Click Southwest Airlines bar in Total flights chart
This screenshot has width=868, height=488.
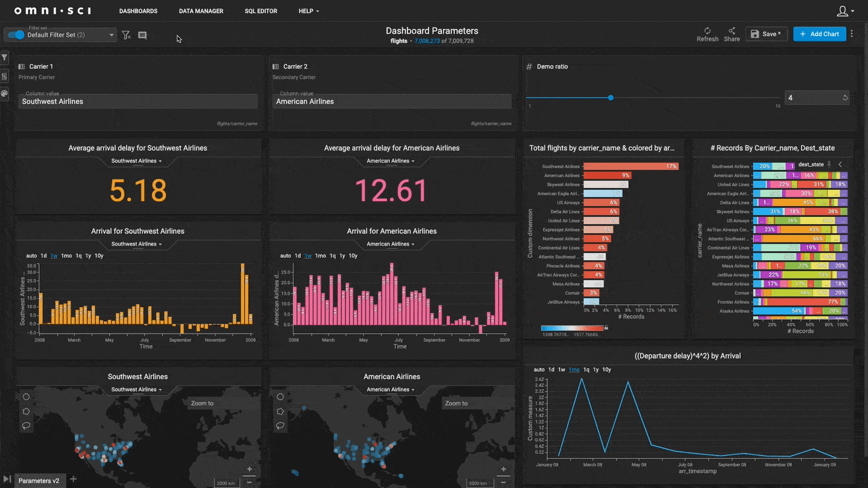click(631, 166)
